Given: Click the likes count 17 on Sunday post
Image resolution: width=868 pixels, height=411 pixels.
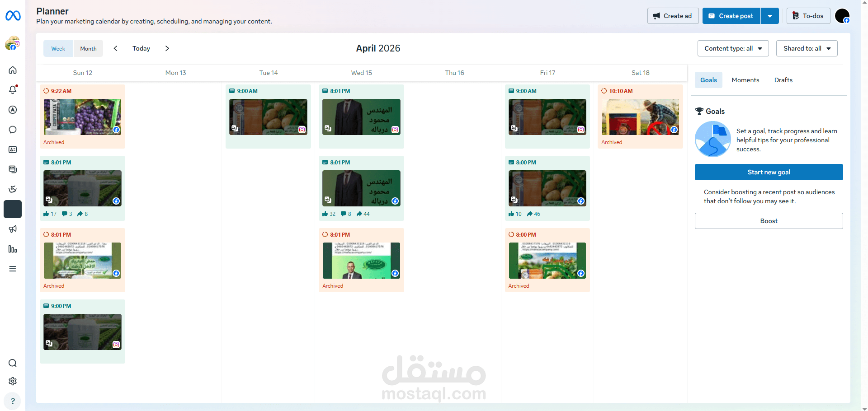Looking at the screenshot, I should click(50, 214).
